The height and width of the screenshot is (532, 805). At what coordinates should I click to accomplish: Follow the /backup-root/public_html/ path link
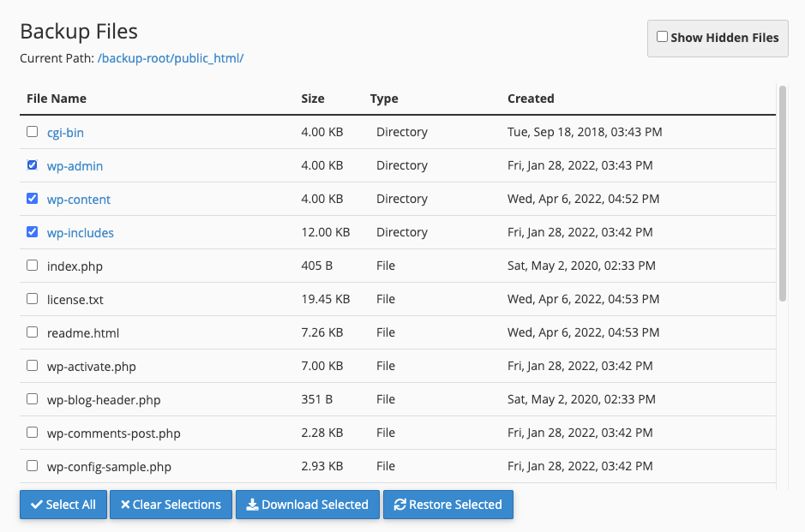point(171,58)
